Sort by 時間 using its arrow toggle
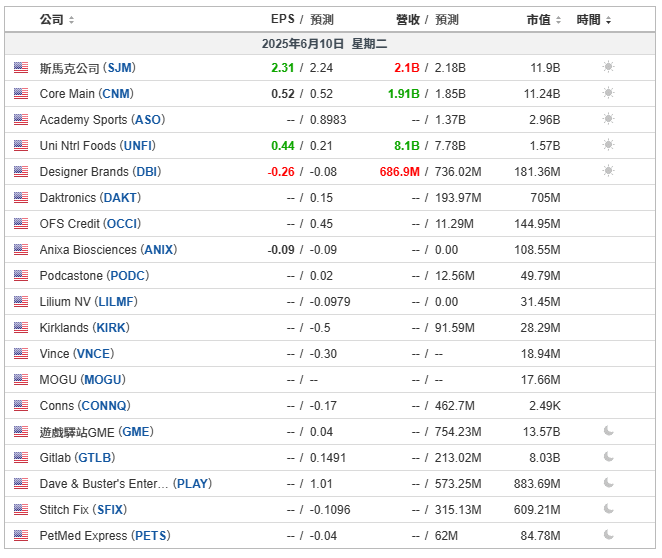662x558 pixels. click(608, 20)
